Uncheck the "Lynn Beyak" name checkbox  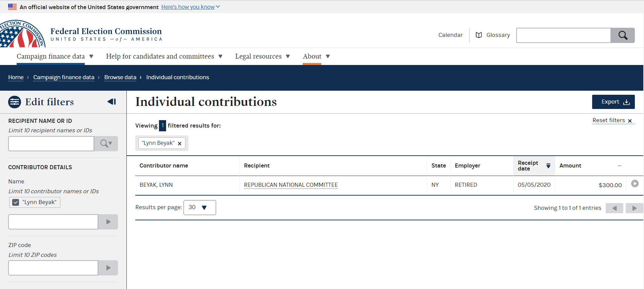pos(16,202)
